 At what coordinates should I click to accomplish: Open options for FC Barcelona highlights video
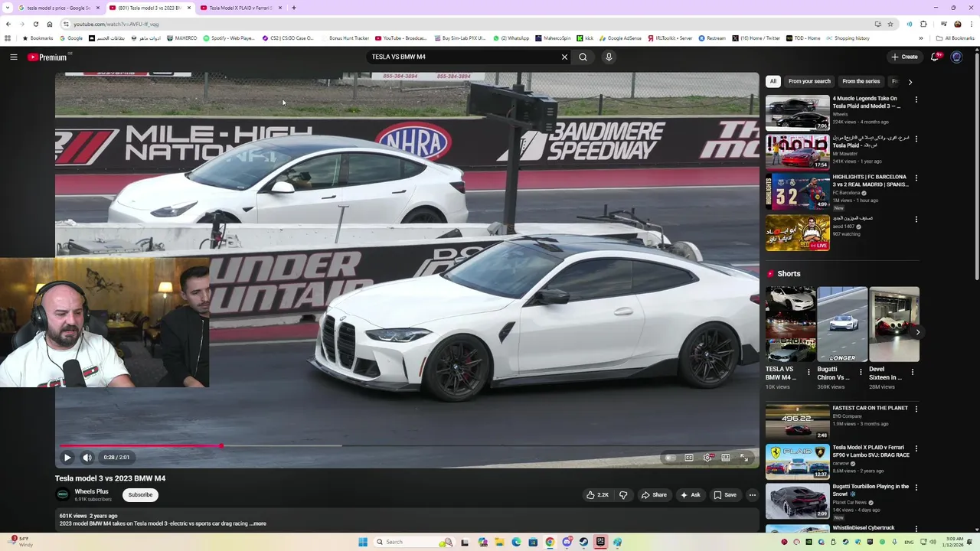click(x=916, y=178)
